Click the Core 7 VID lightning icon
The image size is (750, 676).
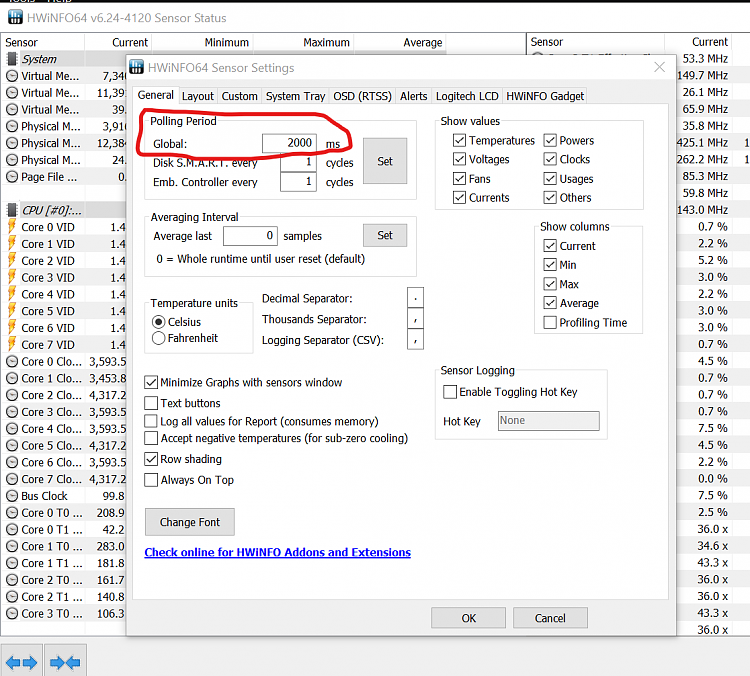click(x=11, y=344)
